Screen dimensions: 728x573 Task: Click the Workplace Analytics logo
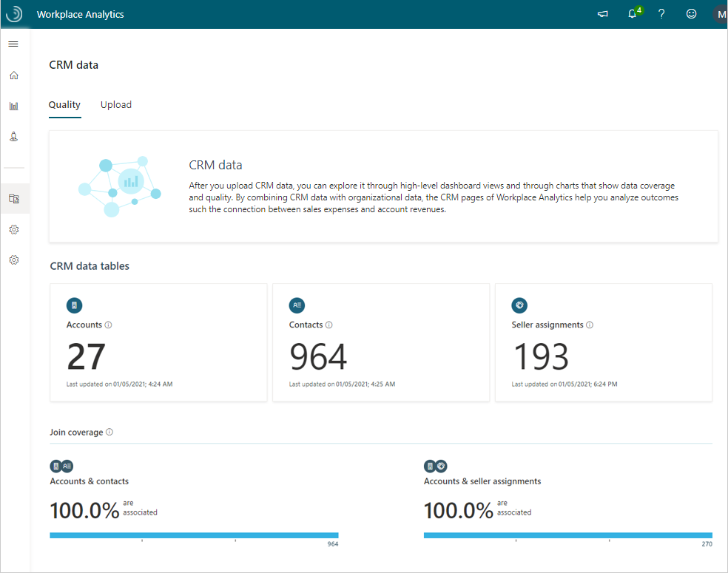pyautogui.click(x=14, y=14)
